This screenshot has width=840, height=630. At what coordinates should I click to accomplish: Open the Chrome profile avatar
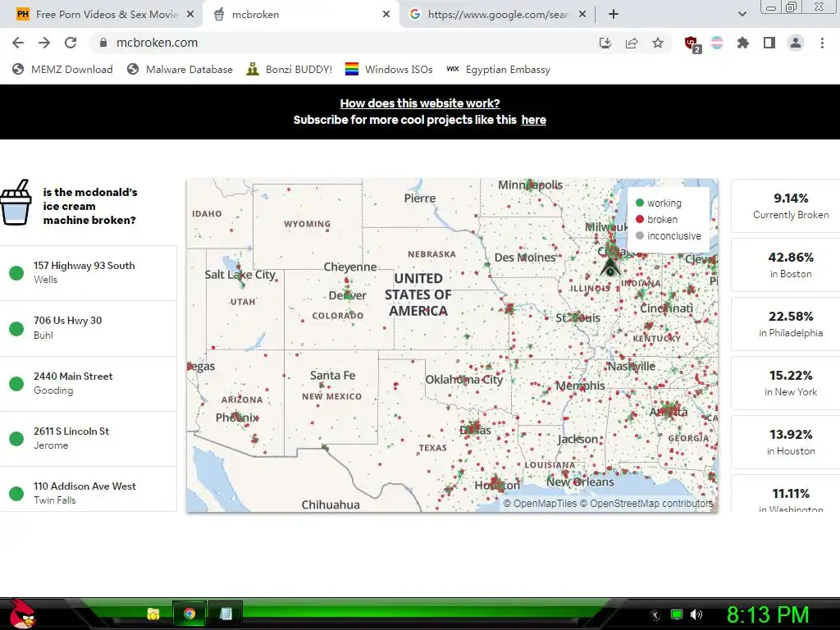click(796, 43)
